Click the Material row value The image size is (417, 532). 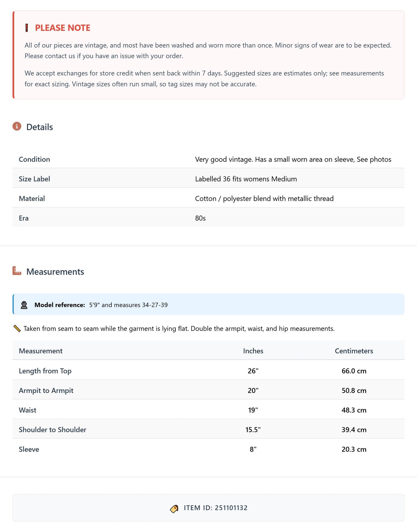[264, 198]
